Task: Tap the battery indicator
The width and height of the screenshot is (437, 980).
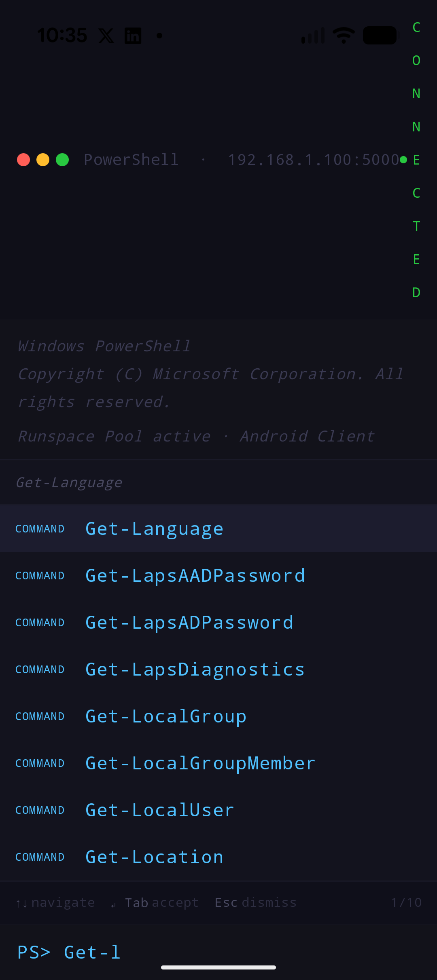Action: point(380,36)
